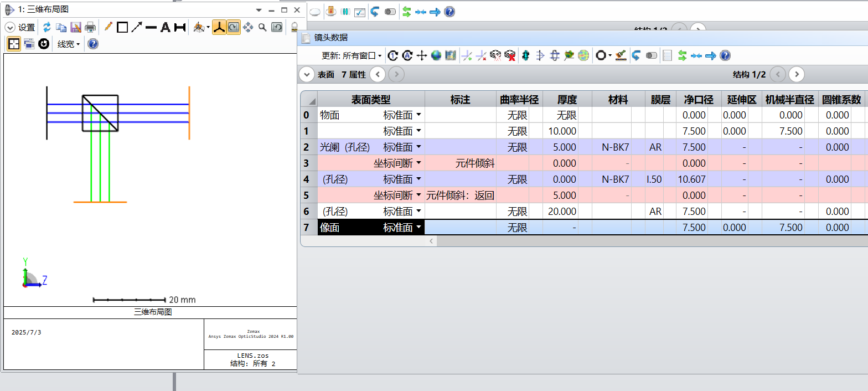Go to next configuration 结构 1/2

point(797,74)
